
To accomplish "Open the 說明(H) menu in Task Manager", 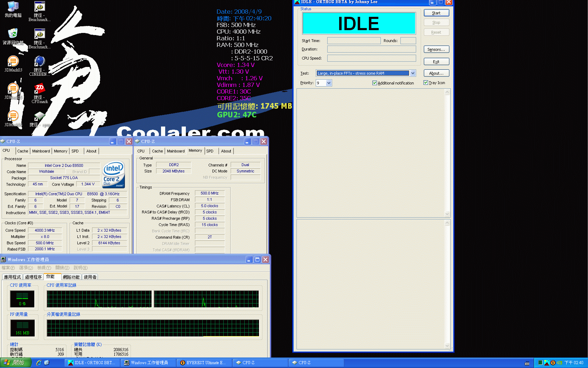I will point(80,268).
